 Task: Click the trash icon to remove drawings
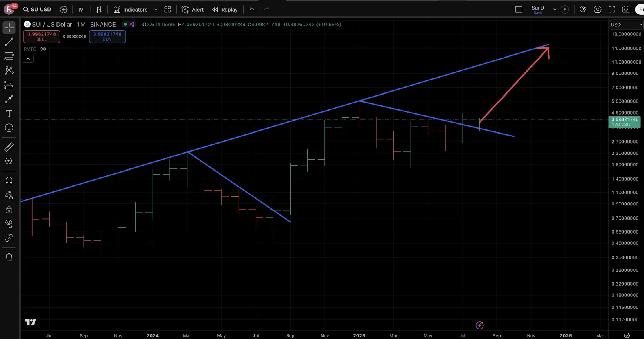9,257
